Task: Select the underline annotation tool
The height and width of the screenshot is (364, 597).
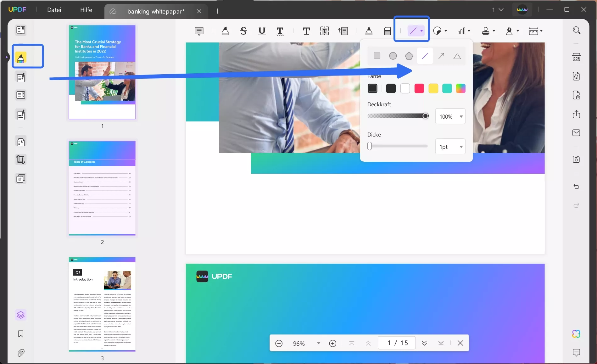Action: click(262, 31)
